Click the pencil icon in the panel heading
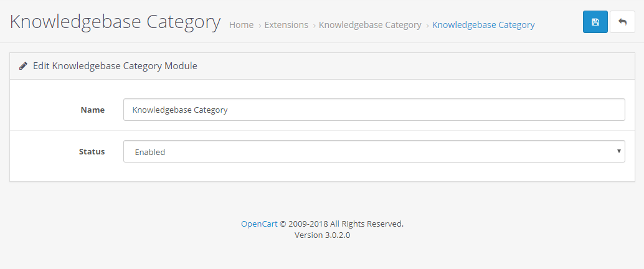Viewport: 644px width, 269px height. [24, 66]
